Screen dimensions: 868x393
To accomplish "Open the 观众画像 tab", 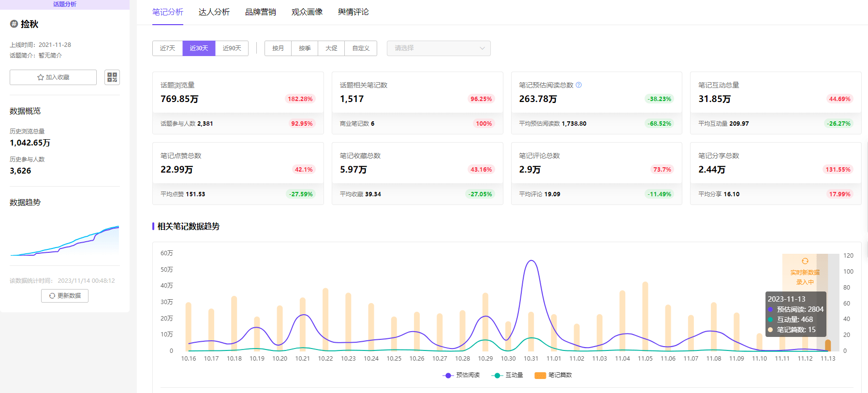I will click(x=307, y=12).
